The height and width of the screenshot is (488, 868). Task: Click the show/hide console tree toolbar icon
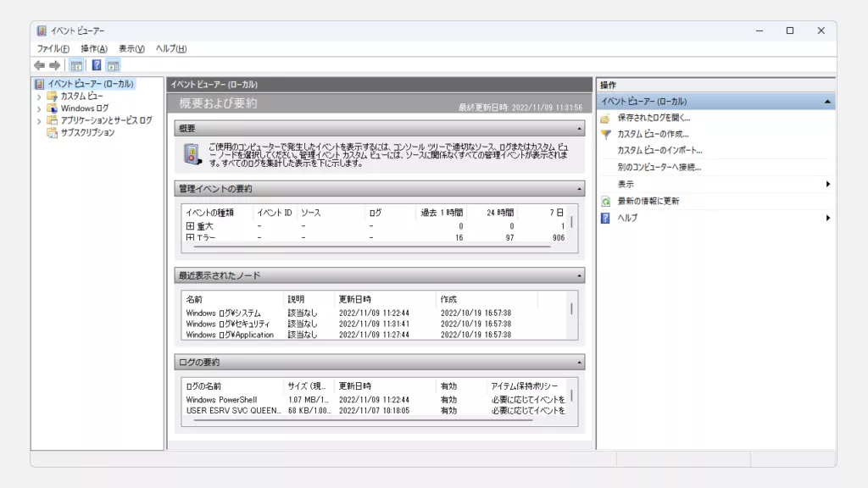(x=76, y=65)
